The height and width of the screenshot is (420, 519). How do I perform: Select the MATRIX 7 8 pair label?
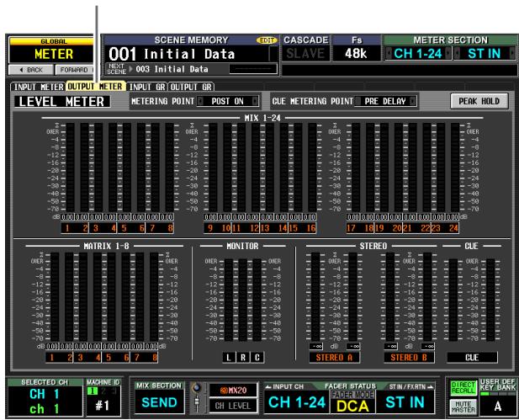(145, 358)
